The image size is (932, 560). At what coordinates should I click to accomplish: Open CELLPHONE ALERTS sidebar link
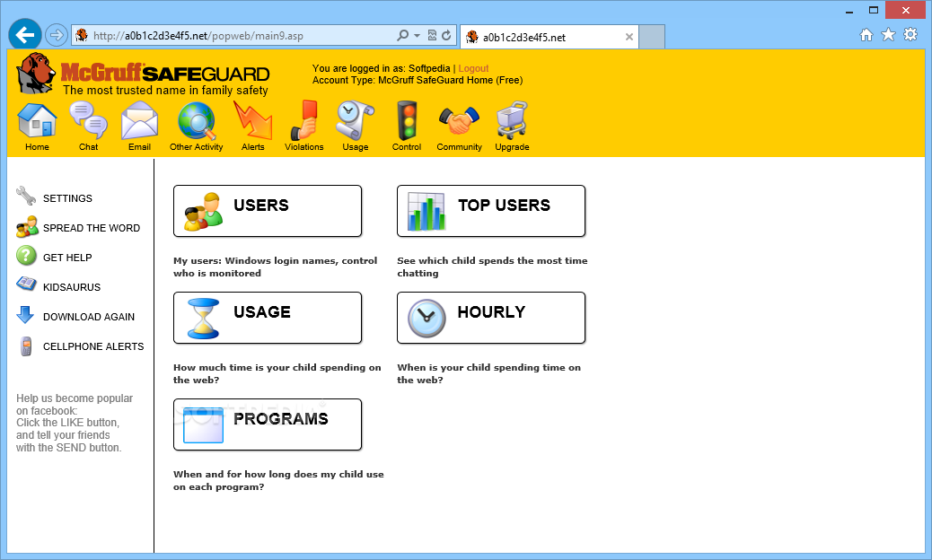coord(93,346)
